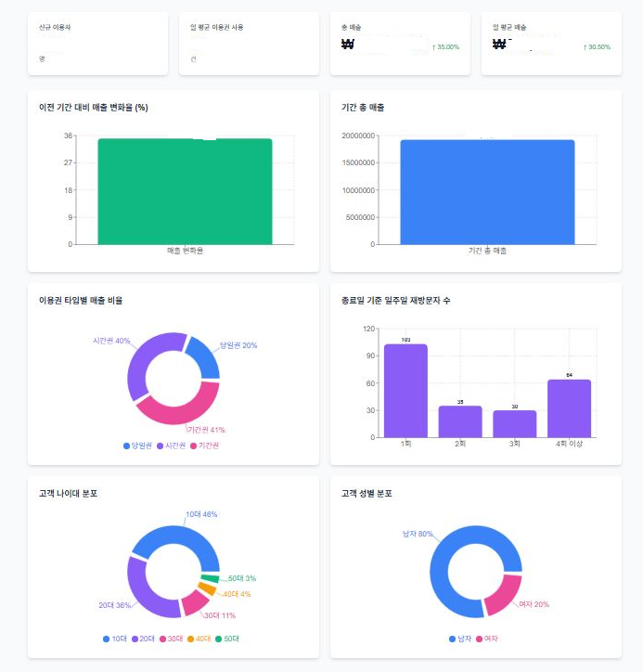Open the 총 매출 summary card

tap(400, 44)
